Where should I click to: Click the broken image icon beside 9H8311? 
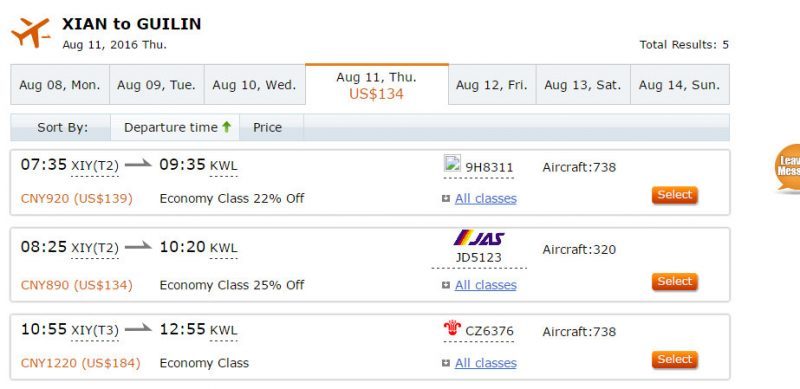(452, 163)
